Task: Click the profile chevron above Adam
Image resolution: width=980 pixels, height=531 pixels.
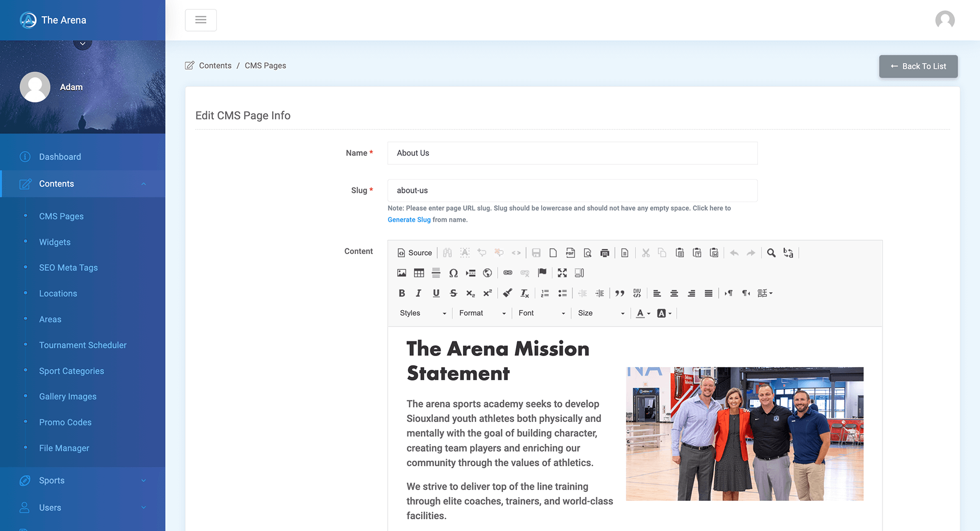Action: (x=83, y=44)
